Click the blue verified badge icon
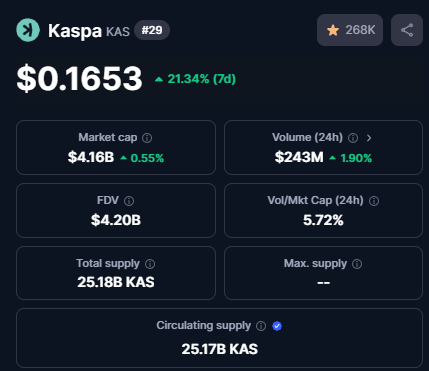429x371 pixels. point(277,326)
